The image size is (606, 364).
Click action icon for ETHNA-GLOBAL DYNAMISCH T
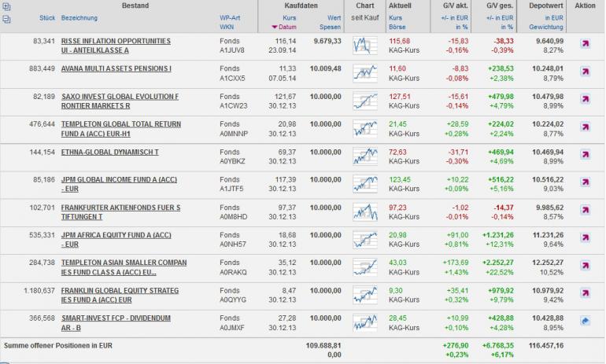click(x=585, y=156)
